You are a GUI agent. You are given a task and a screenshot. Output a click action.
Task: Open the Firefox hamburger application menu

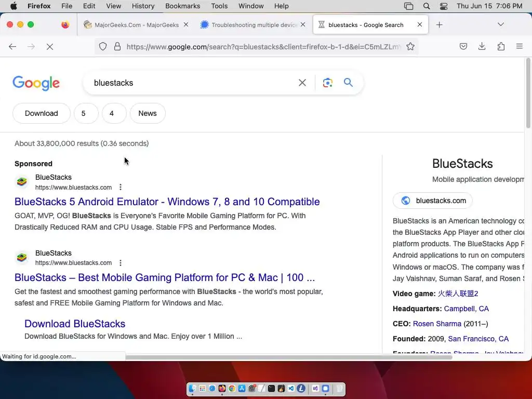pos(520,46)
